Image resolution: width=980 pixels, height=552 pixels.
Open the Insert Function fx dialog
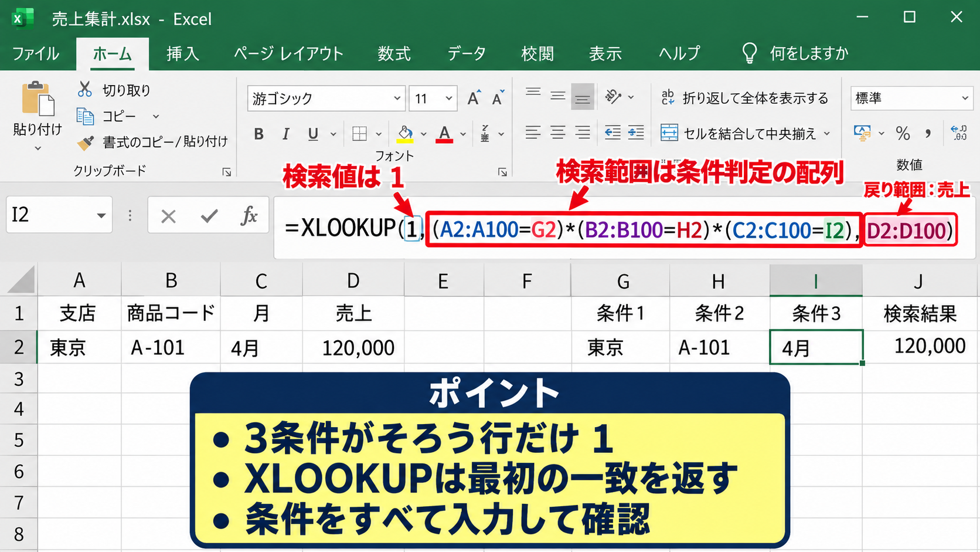coord(249,216)
